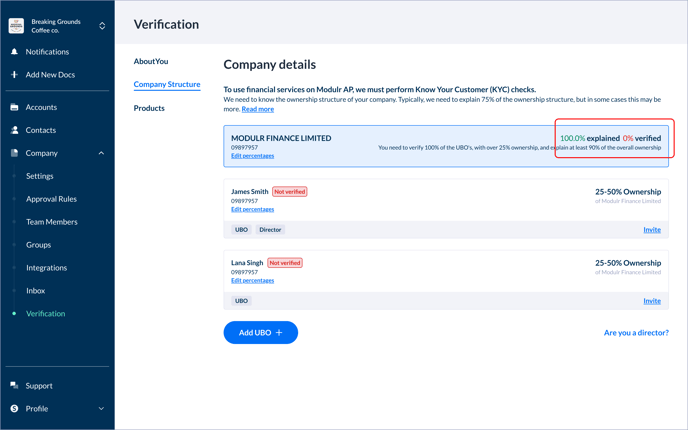Click James Smith's 25-50% Ownership text
The height and width of the screenshot is (430, 688).
coord(628,192)
